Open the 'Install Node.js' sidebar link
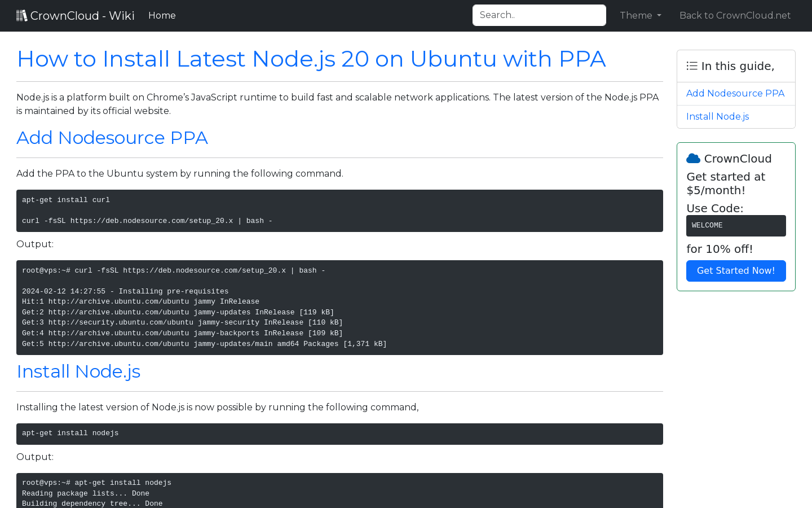Image resolution: width=812 pixels, height=508 pixels. tap(717, 116)
